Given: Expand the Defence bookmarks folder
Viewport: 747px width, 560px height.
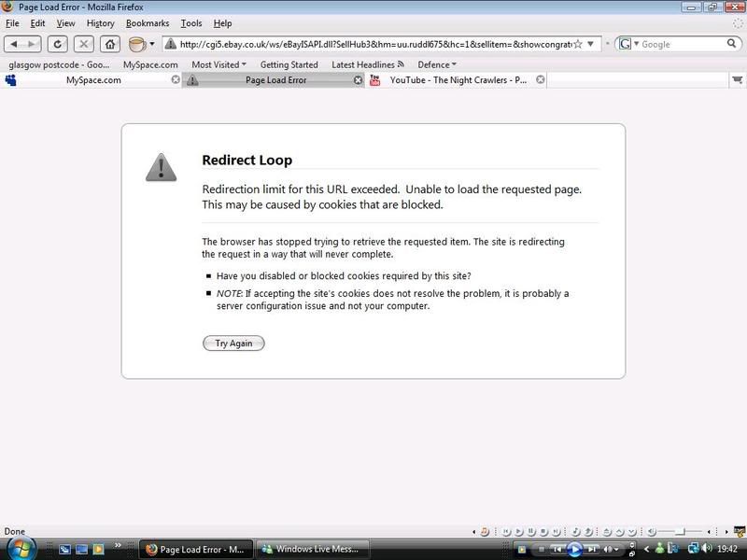Looking at the screenshot, I should (x=437, y=64).
